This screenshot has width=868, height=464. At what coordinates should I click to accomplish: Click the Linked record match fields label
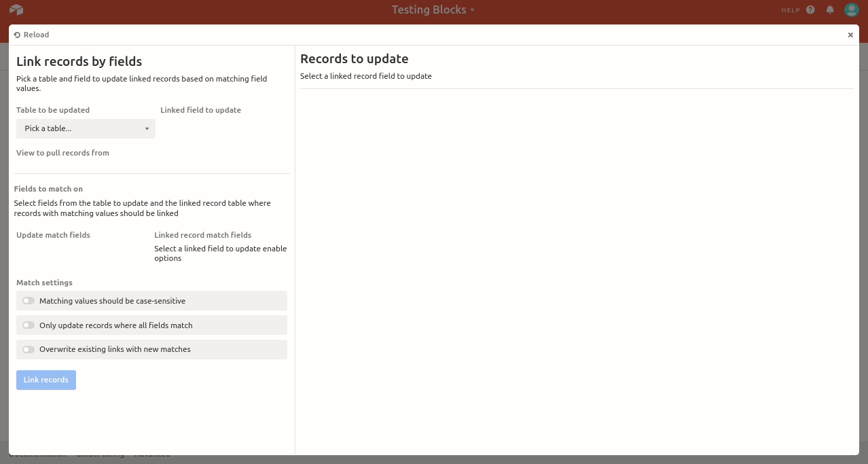coord(202,235)
